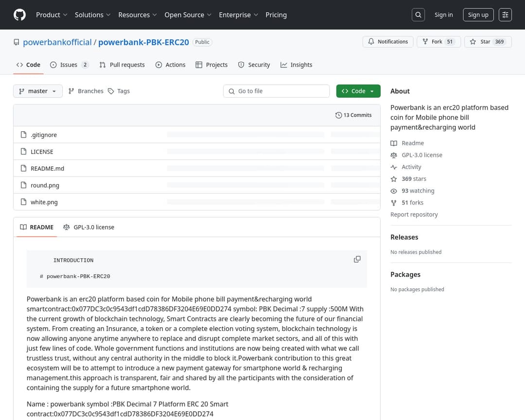Open the powerbankofficial owner link
The width and height of the screenshot is (525, 420).
(x=57, y=42)
